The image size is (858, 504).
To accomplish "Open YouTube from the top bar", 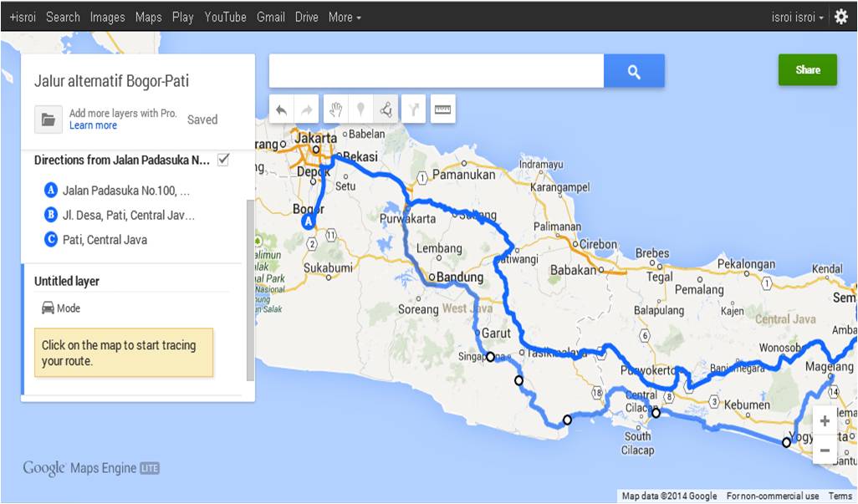I will point(225,17).
